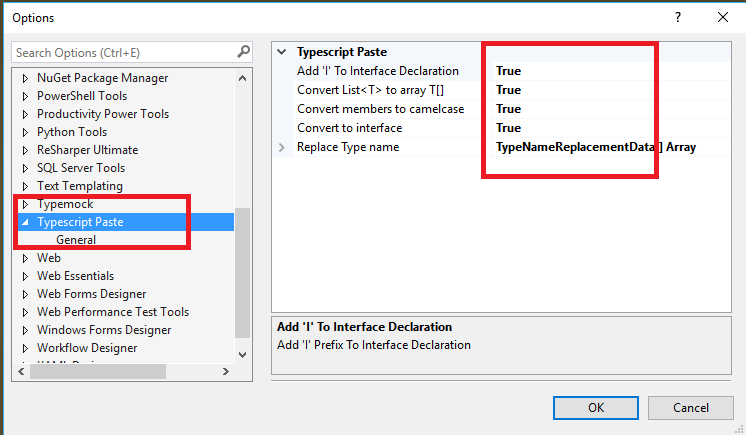Expand Text Templating node
The image size is (746, 435).
click(x=25, y=186)
